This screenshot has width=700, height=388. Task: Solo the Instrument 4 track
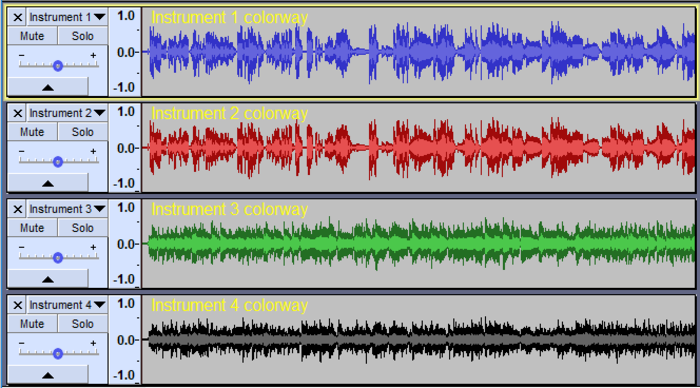click(83, 324)
